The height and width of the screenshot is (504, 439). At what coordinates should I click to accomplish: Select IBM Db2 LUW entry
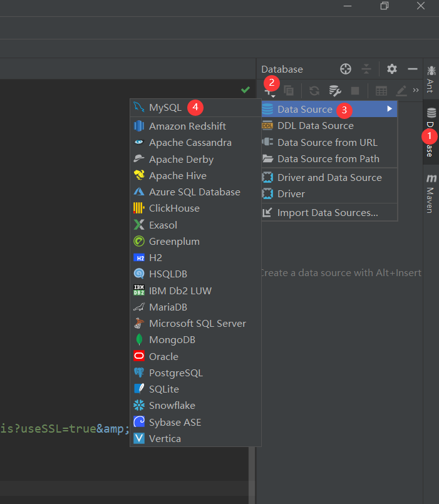pyautogui.click(x=195, y=291)
